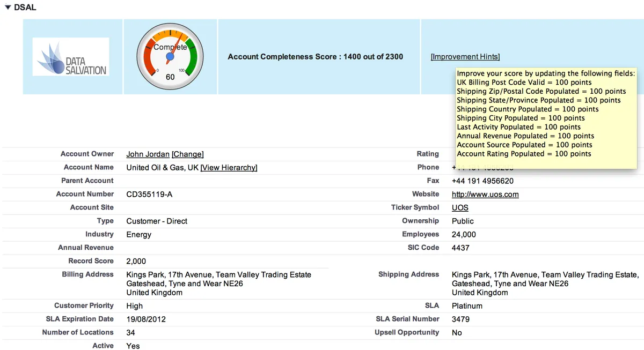Visit the http://www.uos.com website link
Image resolution: width=644 pixels, height=350 pixels.
(x=485, y=195)
